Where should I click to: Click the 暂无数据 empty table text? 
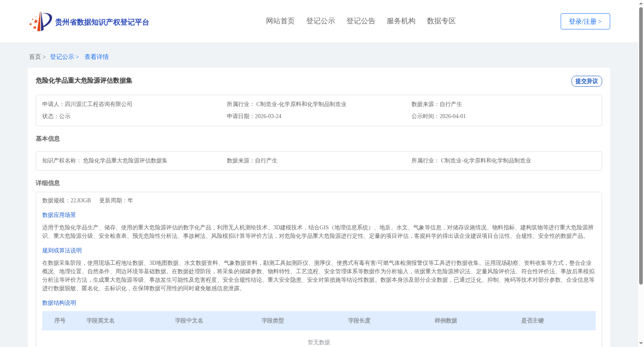tap(319, 342)
